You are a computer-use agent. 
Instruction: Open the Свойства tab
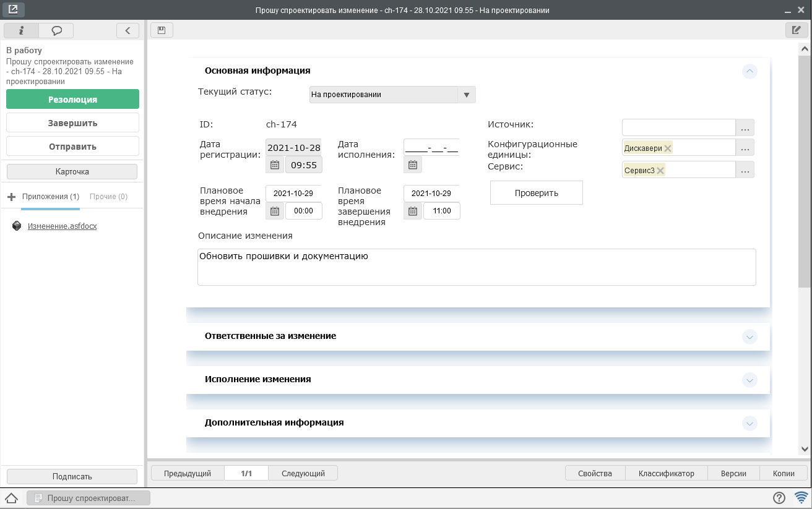595,473
